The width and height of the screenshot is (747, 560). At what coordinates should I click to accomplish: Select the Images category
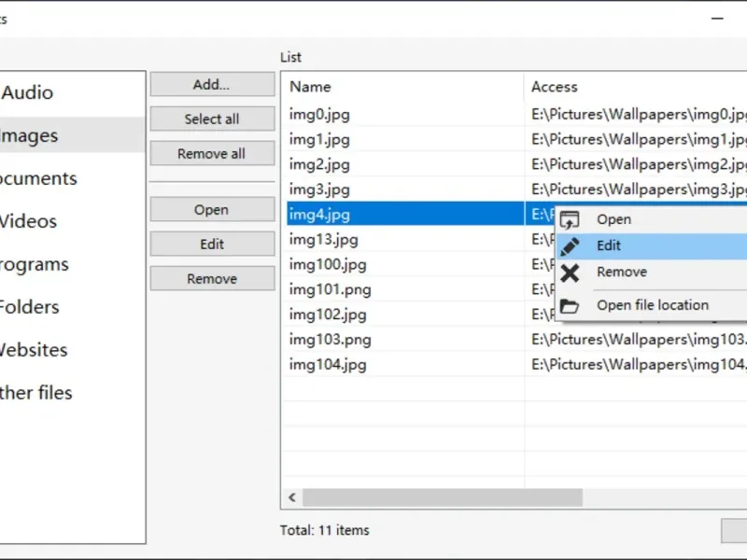73,135
